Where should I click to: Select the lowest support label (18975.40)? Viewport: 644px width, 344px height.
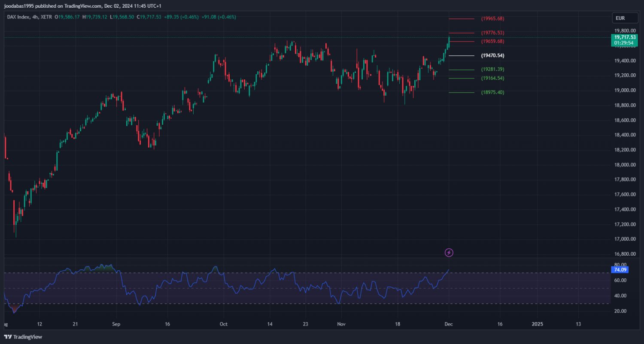[x=492, y=93]
